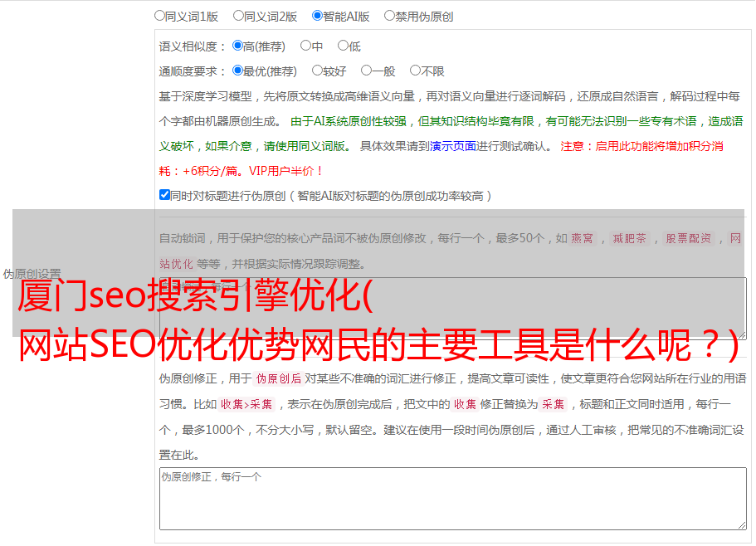Image resolution: width=756 pixels, height=546 pixels.
Task: Set 通顺度要求 to 不限
Action: click(415, 71)
